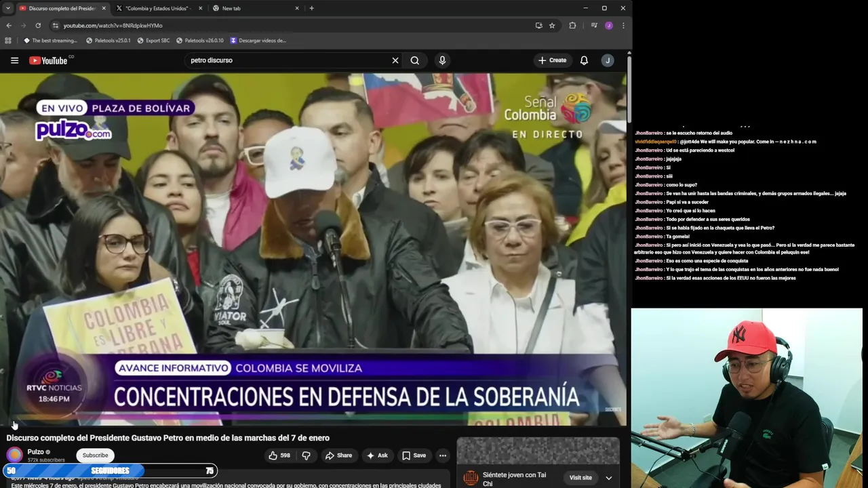Click the YouTube search magnifier button

click(x=415, y=60)
